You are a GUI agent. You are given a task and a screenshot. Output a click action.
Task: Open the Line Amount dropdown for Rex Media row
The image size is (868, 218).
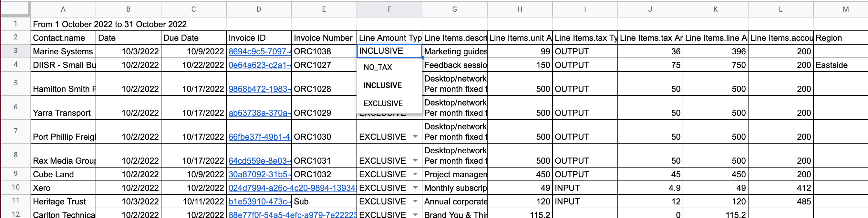[415, 161]
